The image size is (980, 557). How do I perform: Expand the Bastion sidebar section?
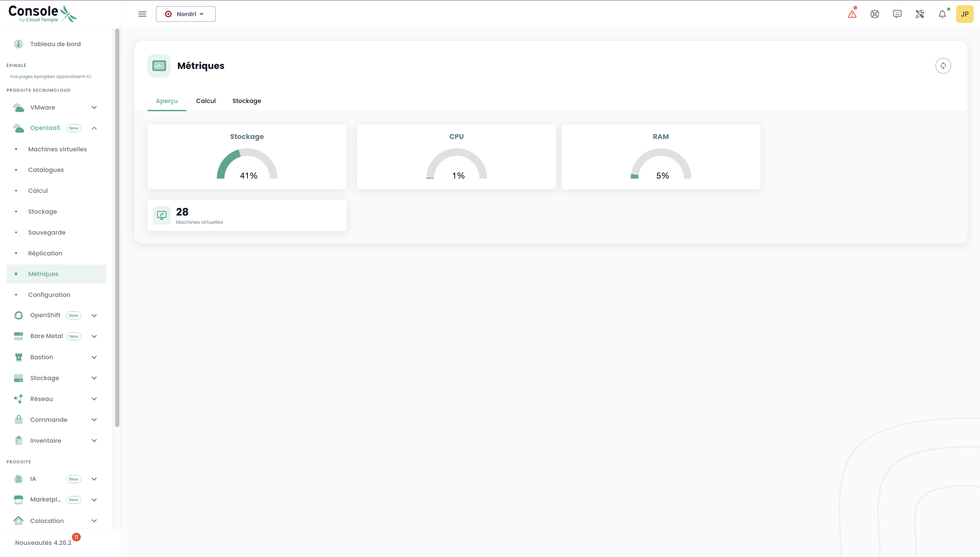94,357
